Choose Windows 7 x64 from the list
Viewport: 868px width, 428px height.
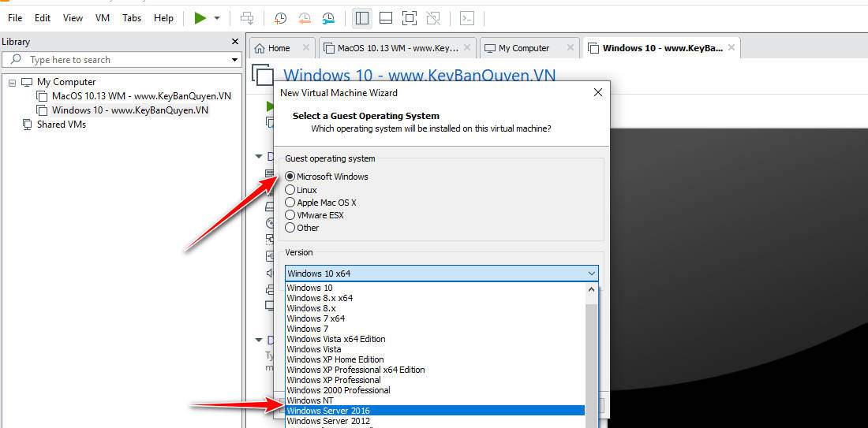click(435, 318)
